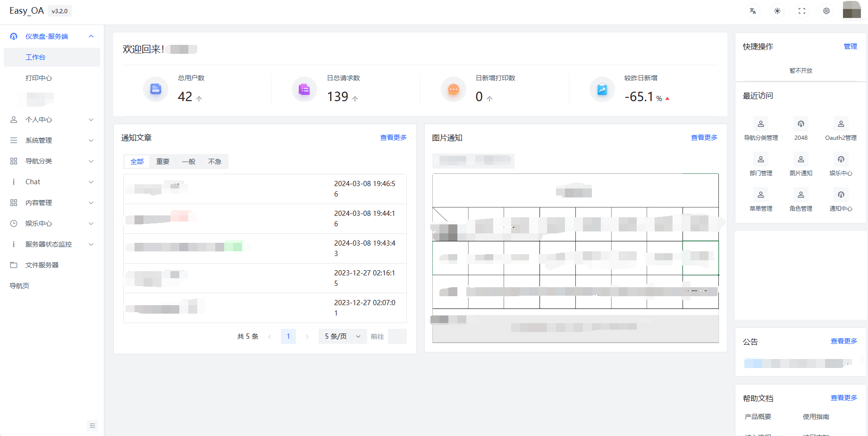Image resolution: width=868 pixels, height=436 pixels.
Task: Open 部门管理 recent-visit icon
Action: point(761,159)
